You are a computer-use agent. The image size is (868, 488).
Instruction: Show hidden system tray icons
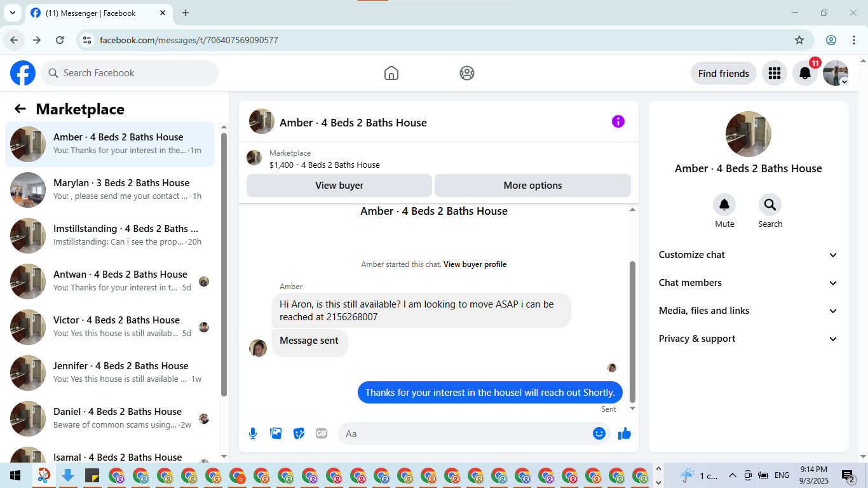(732, 475)
